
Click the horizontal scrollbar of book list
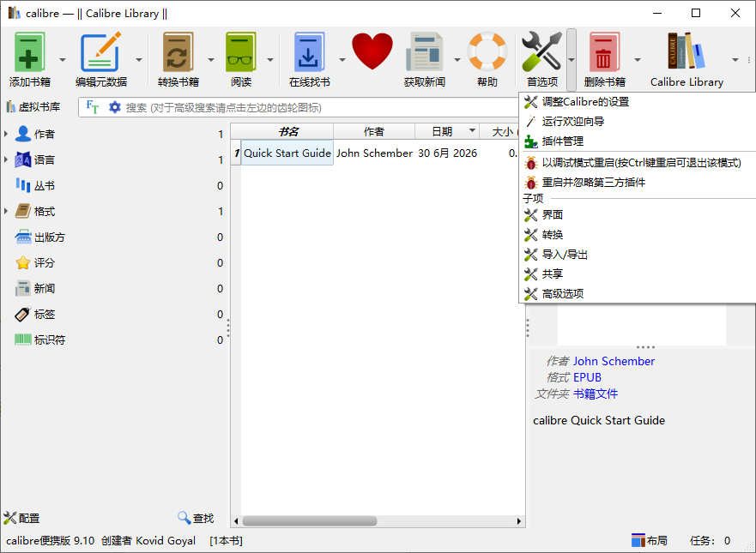[310, 520]
